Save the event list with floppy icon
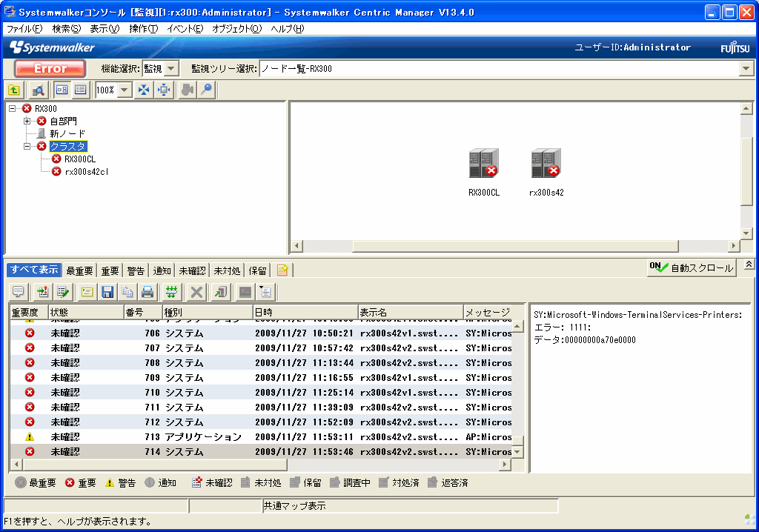Viewport: 759px width, 532px height. tap(107, 292)
